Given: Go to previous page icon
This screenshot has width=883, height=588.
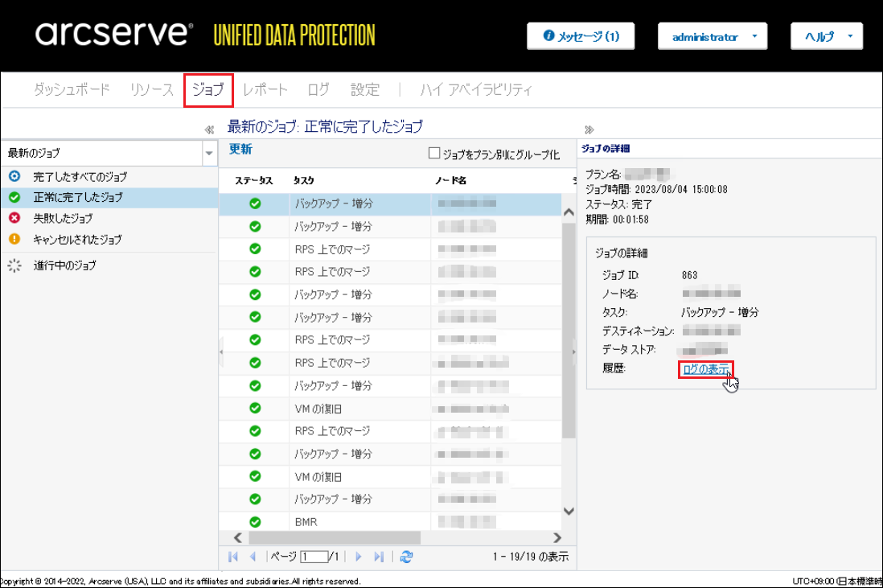Looking at the screenshot, I should click(x=253, y=557).
